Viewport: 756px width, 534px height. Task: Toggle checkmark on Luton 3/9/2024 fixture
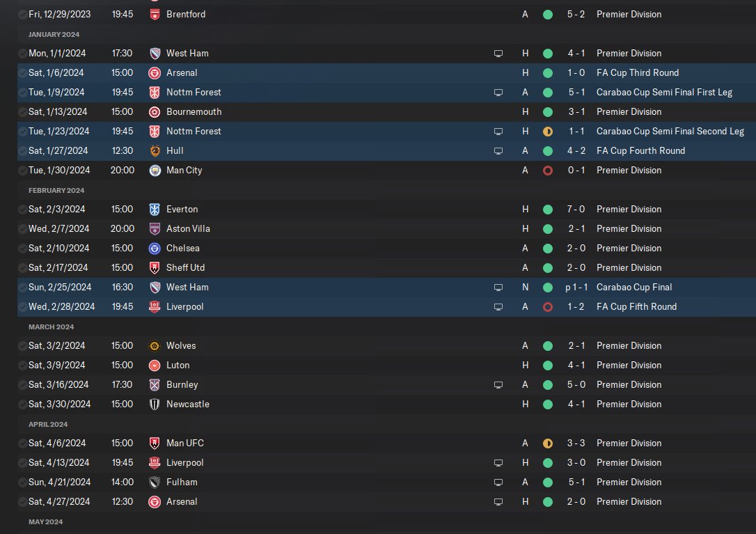click(x=22, y=365)
